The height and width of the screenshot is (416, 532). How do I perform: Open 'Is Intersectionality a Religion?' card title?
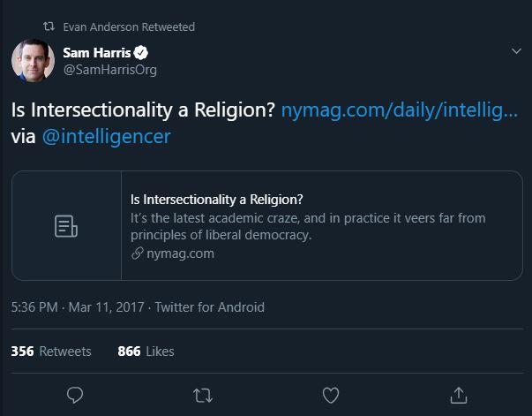click(216, 199)
